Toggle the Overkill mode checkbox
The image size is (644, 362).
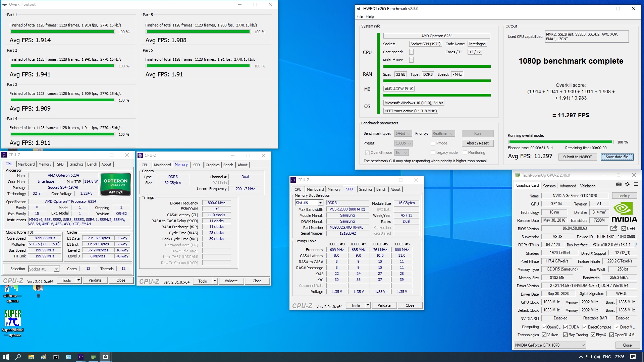click(367, 153)
